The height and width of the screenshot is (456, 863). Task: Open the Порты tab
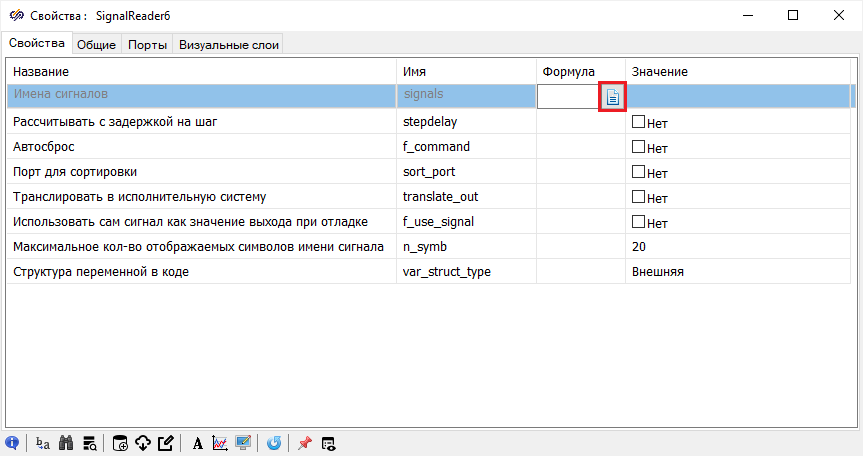coord(147,44)
